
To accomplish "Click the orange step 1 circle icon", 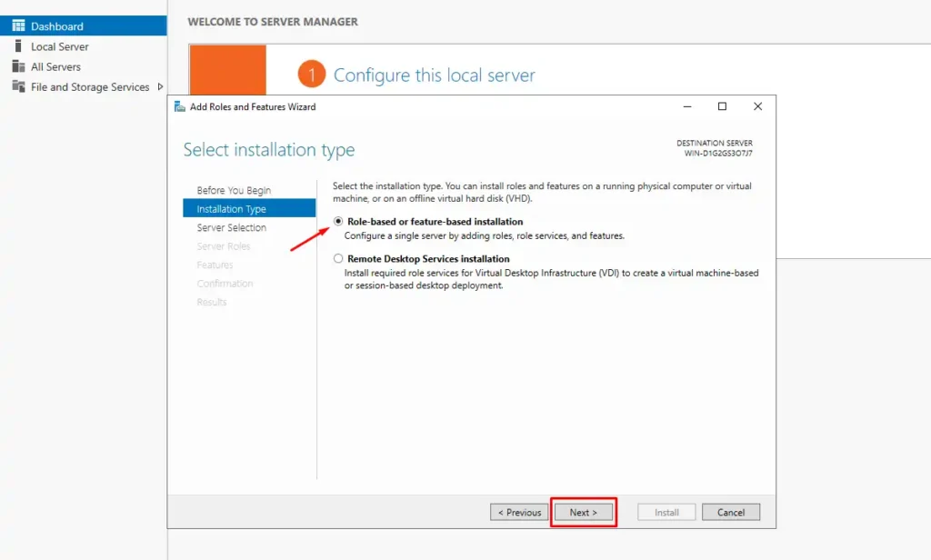I will coord(312,75).
